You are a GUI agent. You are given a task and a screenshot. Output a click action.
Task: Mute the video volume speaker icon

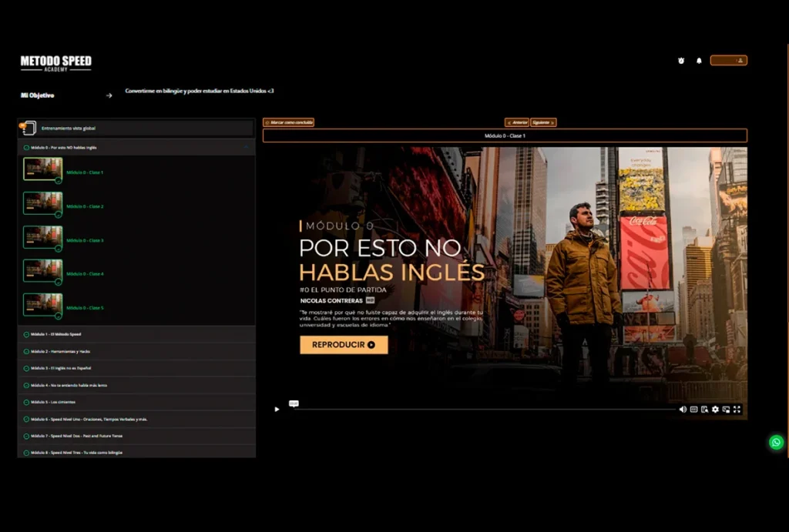point(683,410)
